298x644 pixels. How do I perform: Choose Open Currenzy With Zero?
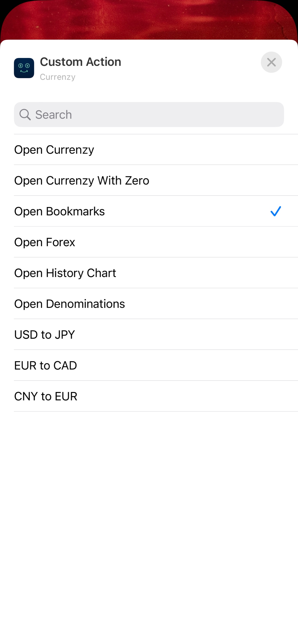pyautogui.click(x=82, y=181)
